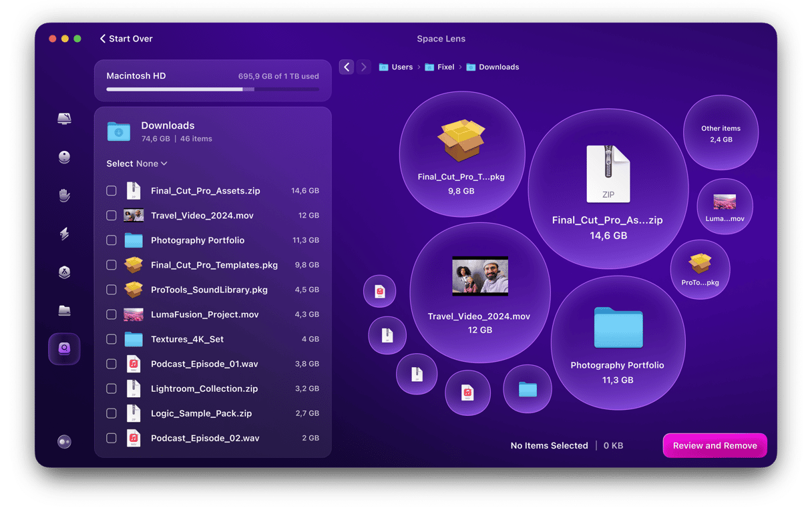Tick the Photography Portfolio checkbox

[x=112, y=240]
